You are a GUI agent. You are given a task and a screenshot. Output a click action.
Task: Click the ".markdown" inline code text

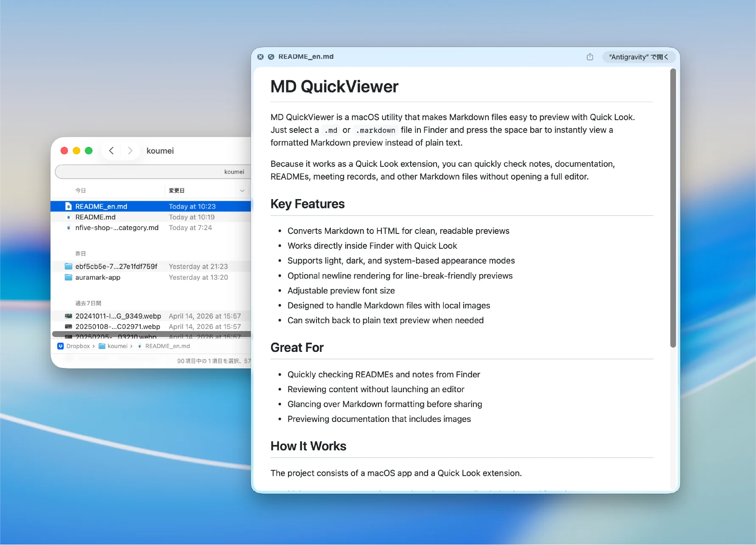[x=376, y=130]
